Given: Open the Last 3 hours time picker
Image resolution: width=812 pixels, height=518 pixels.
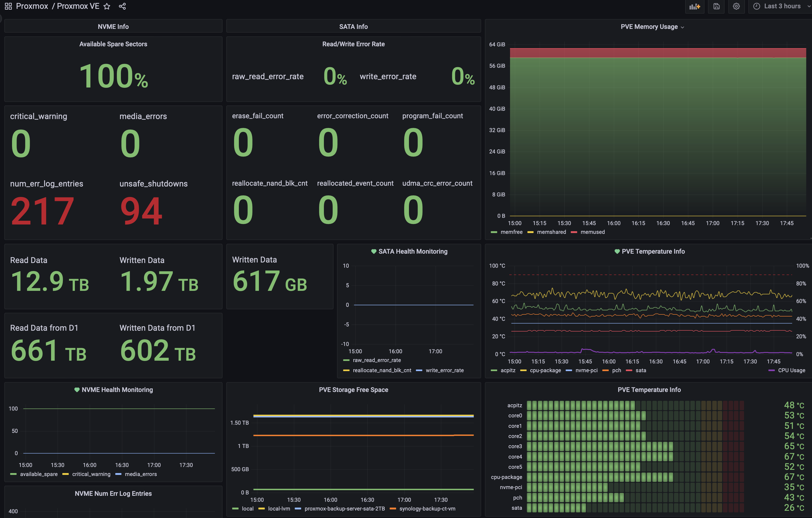Looking at the screenshot, I should pos(782,6).
